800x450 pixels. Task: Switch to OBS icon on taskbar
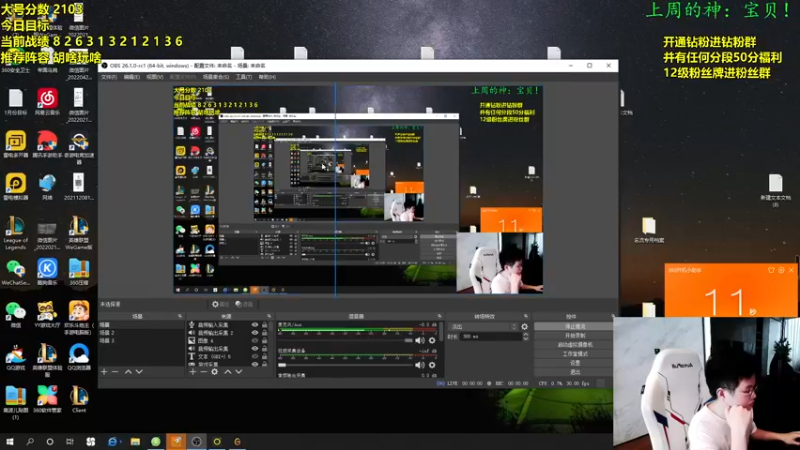[x=196, y=442]
